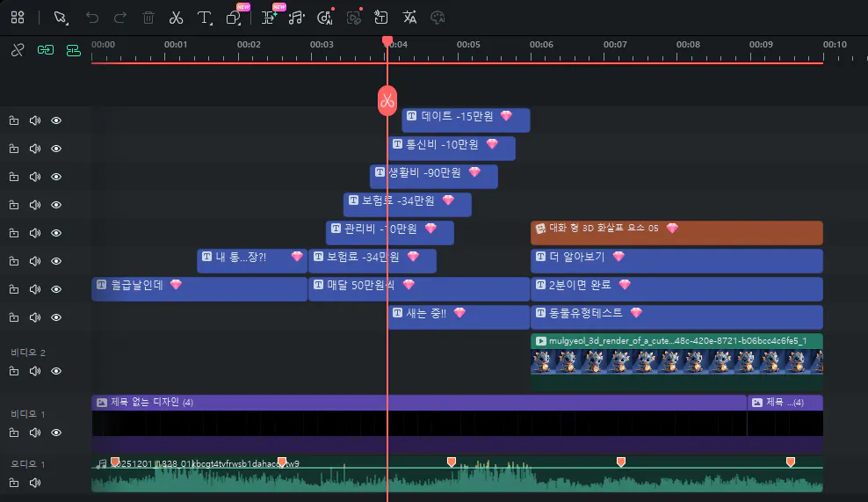Screen dimensions: 868x502
Task: Open the AI color palette icon
Action: pyautogui.click(x=438, y=18)
